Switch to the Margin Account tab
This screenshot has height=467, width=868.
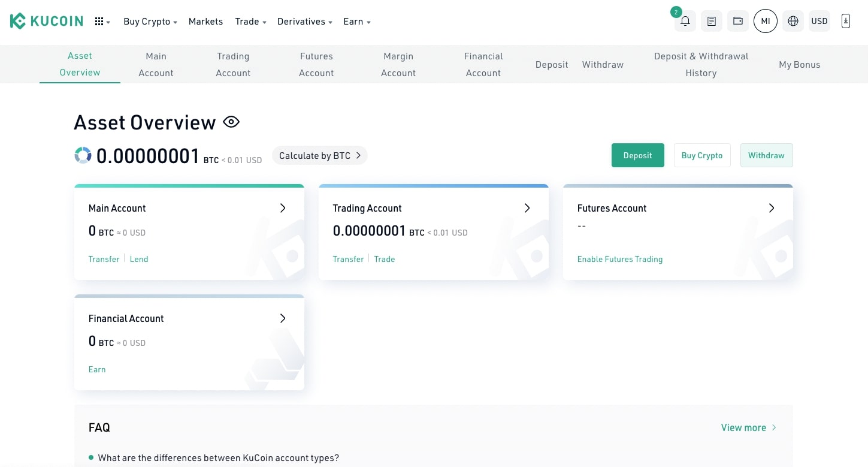[398, 65]
